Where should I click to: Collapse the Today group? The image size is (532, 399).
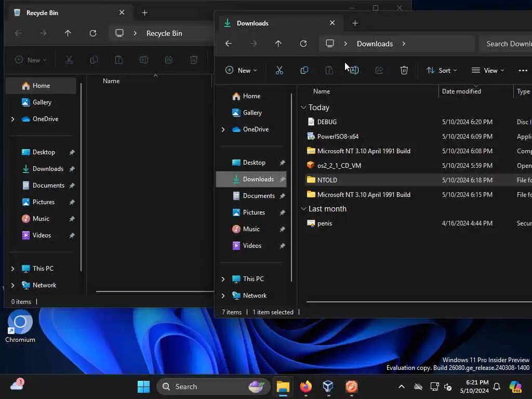[303, 108]
